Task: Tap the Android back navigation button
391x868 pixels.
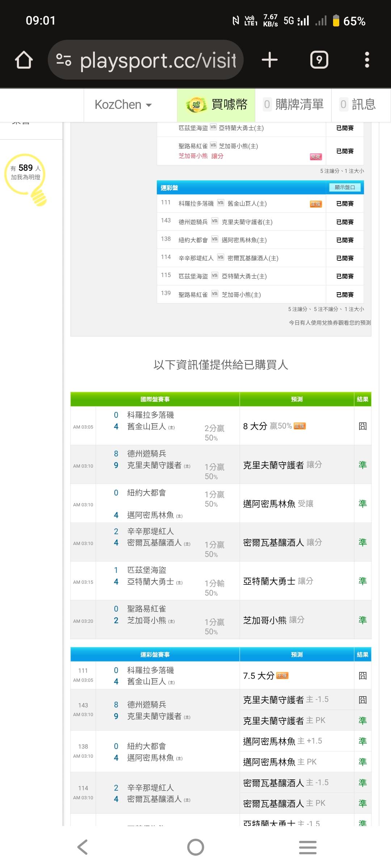Action: click(x=83, y=847)
